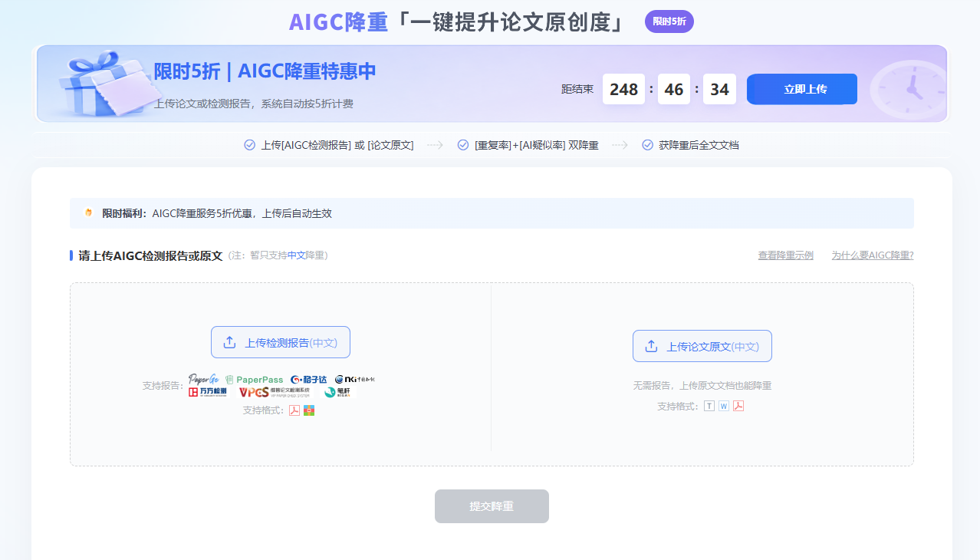This screenshot has width=980, height=560.
Task: Click the 支持报告: label
Action: [163, 386]
